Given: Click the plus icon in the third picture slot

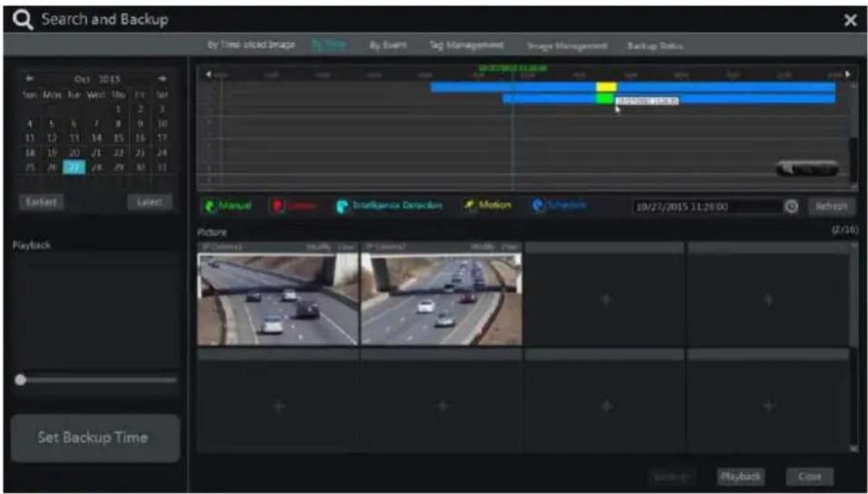Looking at the screenshot, I should 606,300.
